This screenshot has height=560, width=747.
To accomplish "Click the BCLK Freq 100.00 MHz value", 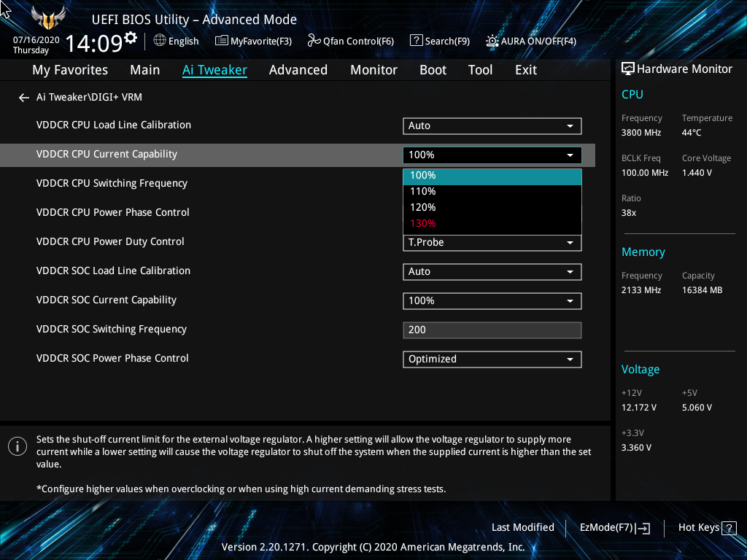I will 645,173.
